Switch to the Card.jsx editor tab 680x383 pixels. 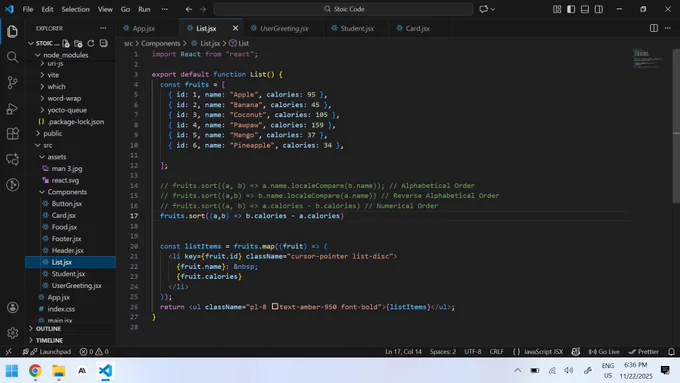[x=418, y=28]
